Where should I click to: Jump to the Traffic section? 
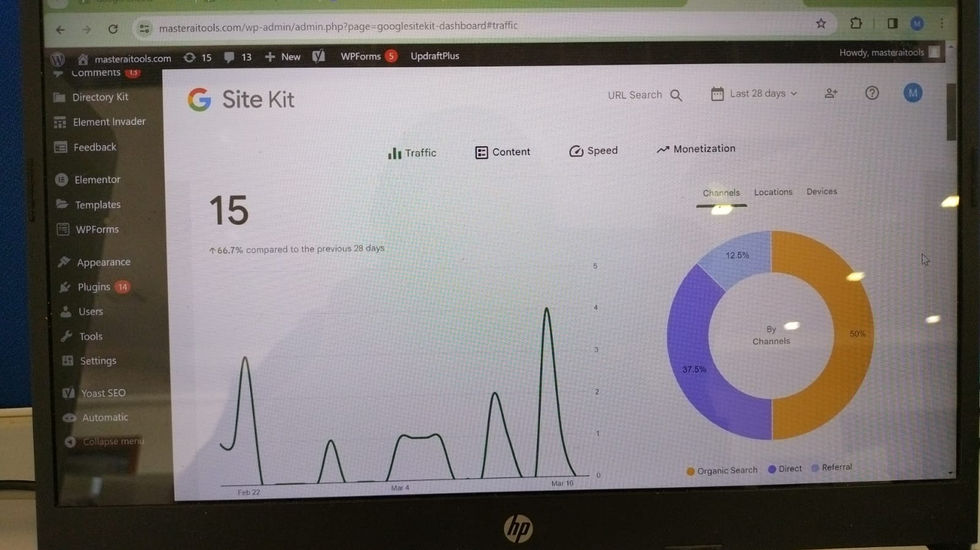(x=412, y=152)
